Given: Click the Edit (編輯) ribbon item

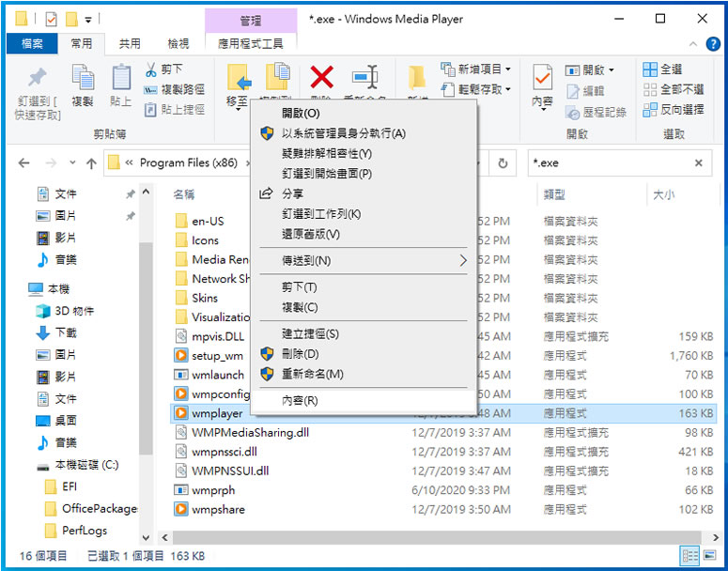Looking at the screenshot, I should coord(585,91).
